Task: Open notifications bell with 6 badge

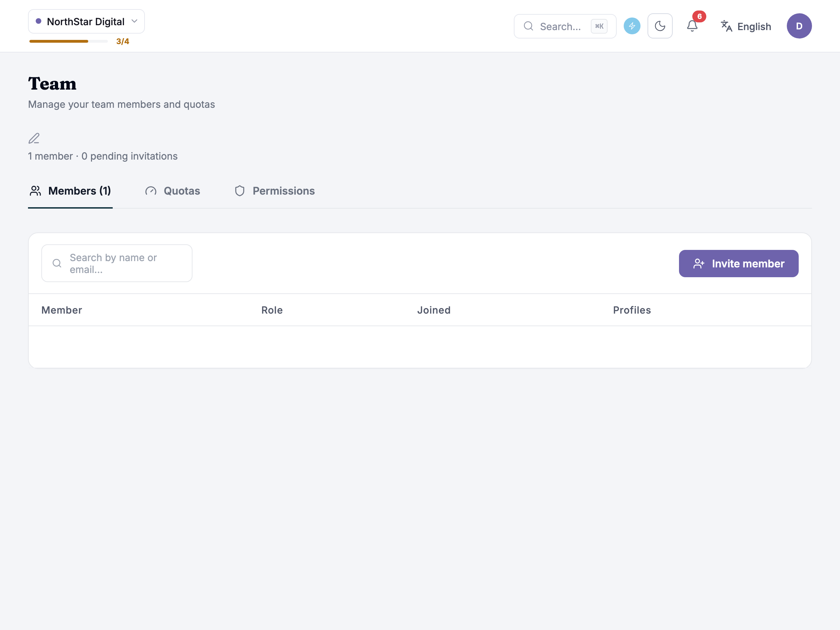Action: (692, 26)
